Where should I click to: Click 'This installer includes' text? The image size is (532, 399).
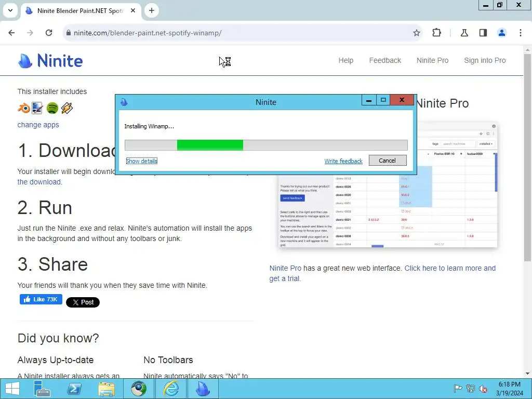click(x=52, y=91)
